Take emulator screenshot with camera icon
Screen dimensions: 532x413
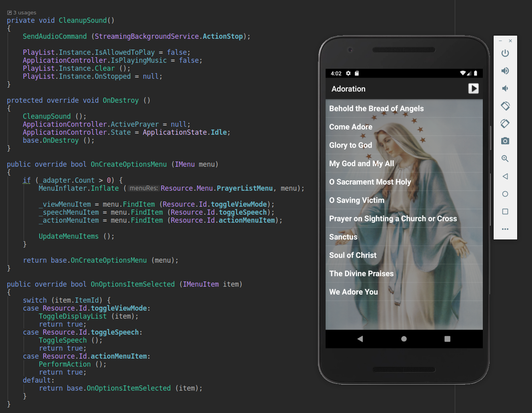click(x=505, y=141)
